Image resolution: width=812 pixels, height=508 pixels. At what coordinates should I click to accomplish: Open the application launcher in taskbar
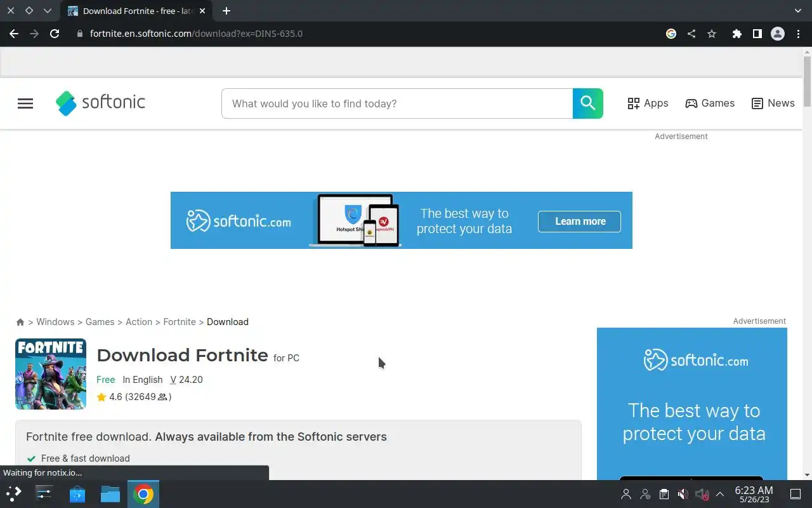[14, 494]
